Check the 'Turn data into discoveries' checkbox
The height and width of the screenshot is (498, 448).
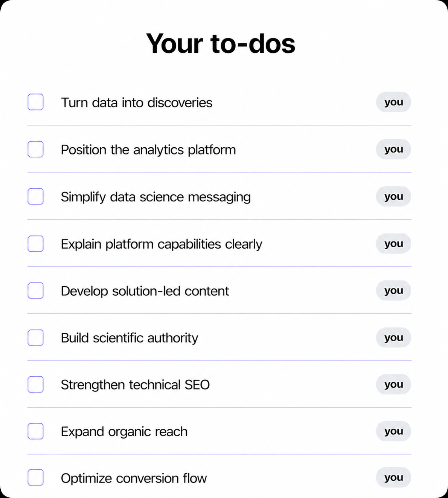(x=35, y=102)
